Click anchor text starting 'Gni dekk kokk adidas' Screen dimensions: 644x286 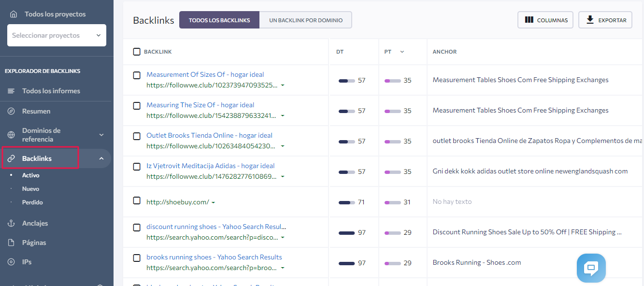click(530, 171)
